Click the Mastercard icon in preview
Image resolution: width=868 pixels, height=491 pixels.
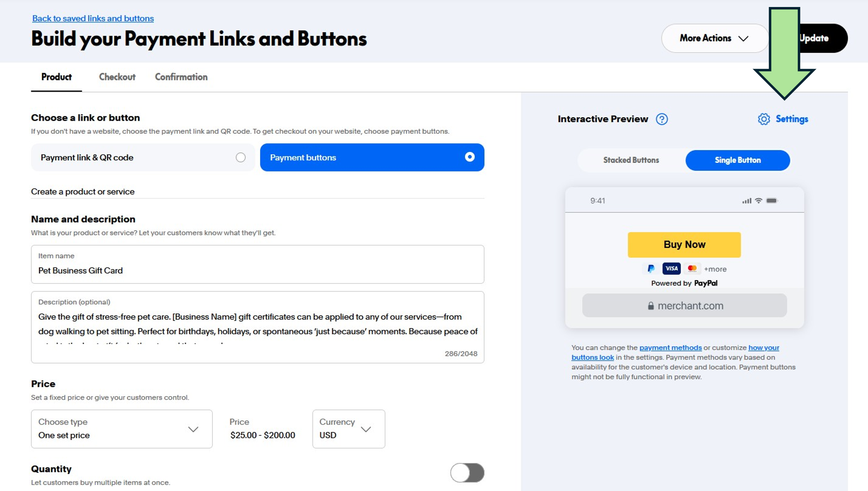point(692,269)
